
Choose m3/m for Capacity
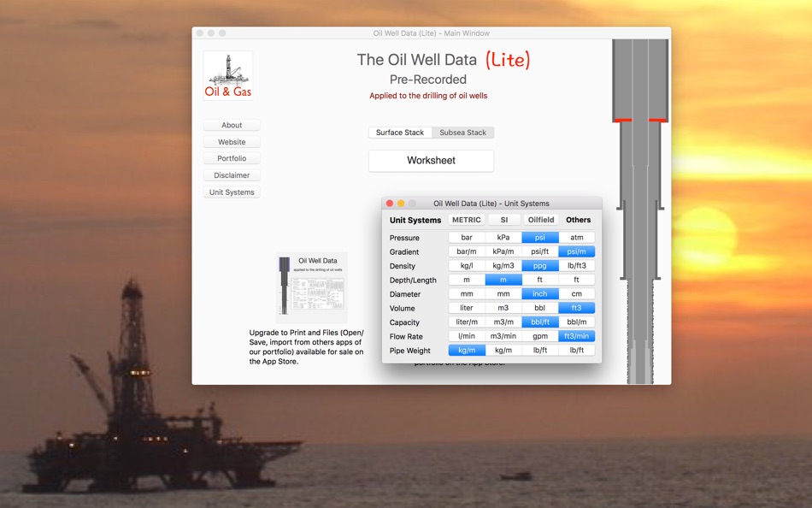[503, 322]
